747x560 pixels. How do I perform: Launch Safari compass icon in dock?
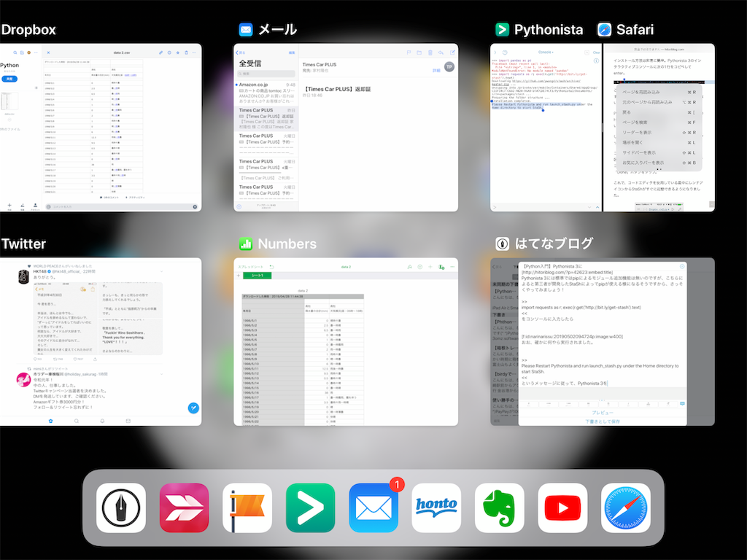pos(625,507)
